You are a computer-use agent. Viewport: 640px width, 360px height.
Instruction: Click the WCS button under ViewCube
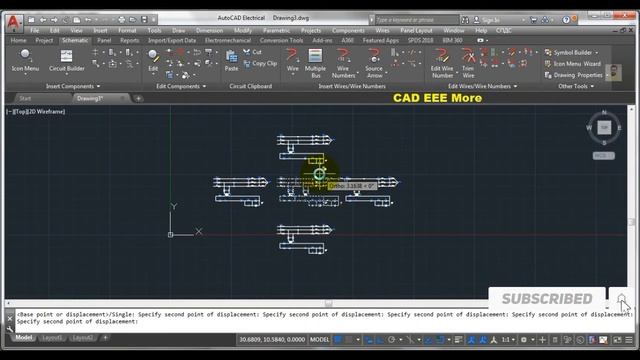pyautogui.click(x=604, y=156)
